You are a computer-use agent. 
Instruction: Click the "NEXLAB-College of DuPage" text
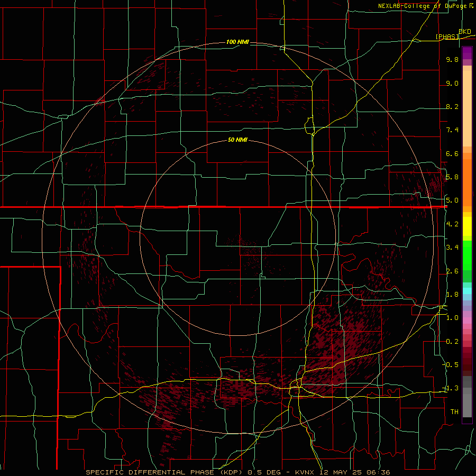pyautogui.click(x=422, y=6)
